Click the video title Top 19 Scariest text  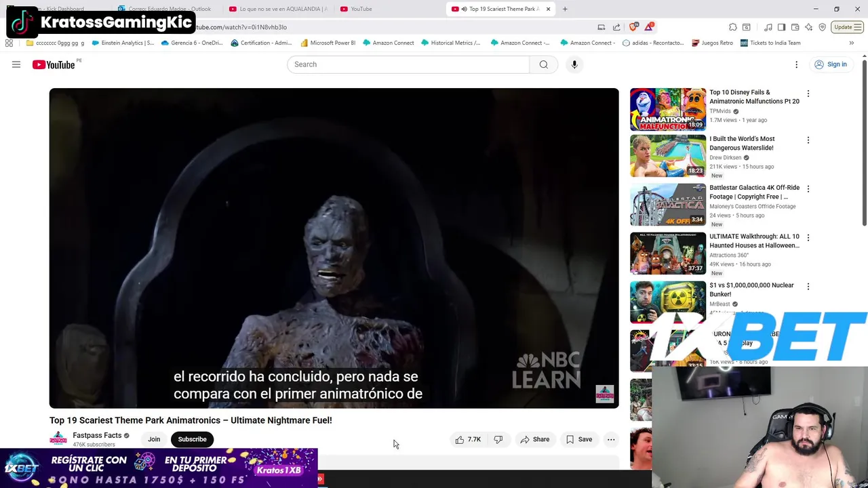click(x=191, y=420)
